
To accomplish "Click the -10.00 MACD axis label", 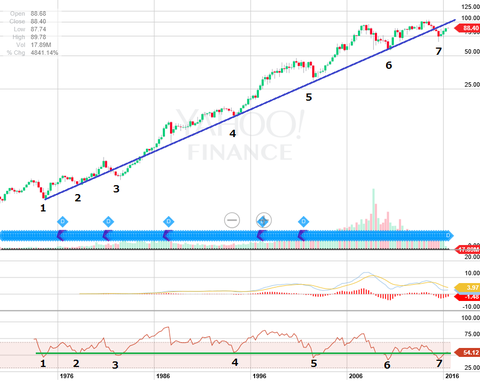I will (x=471, y=307).
